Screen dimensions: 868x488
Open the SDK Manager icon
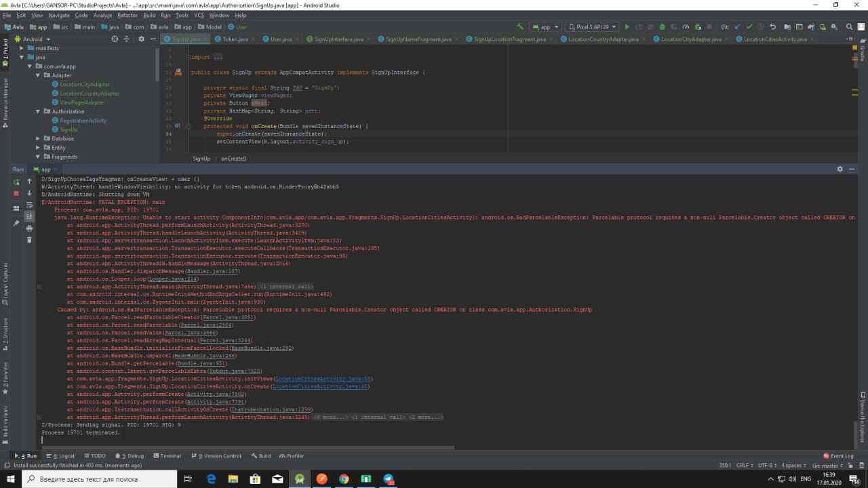pos(834,27)
